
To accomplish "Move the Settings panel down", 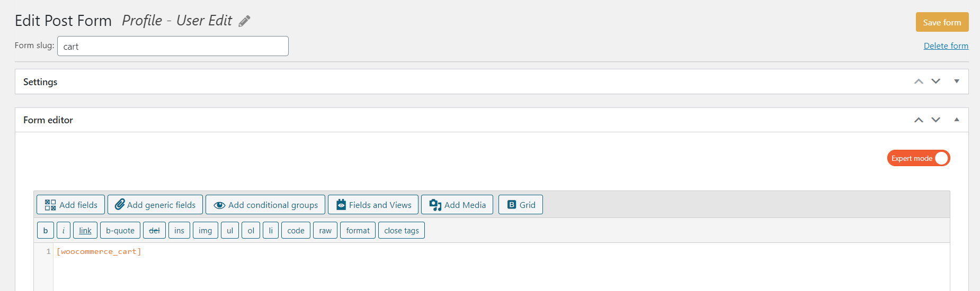I will coord(936,81).
